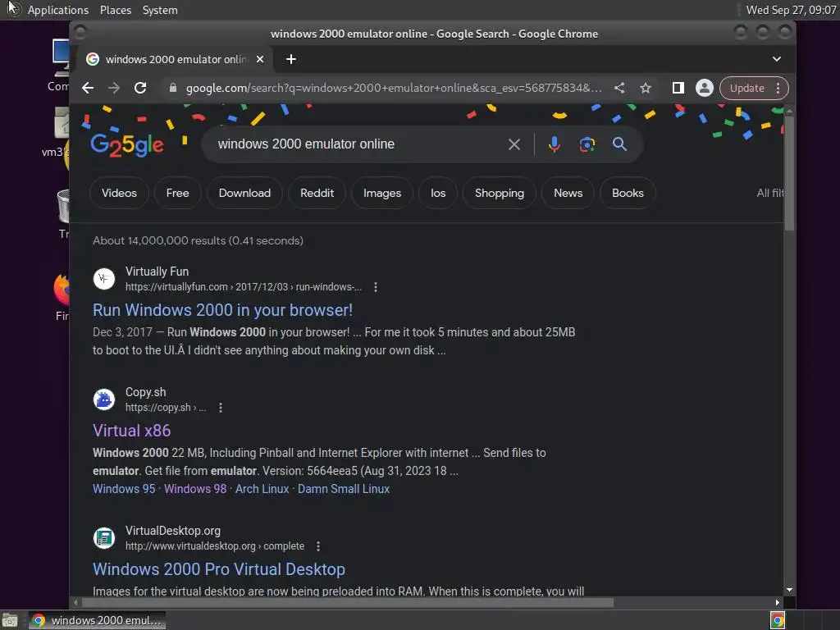Go back with the browser back arrow

88,88
